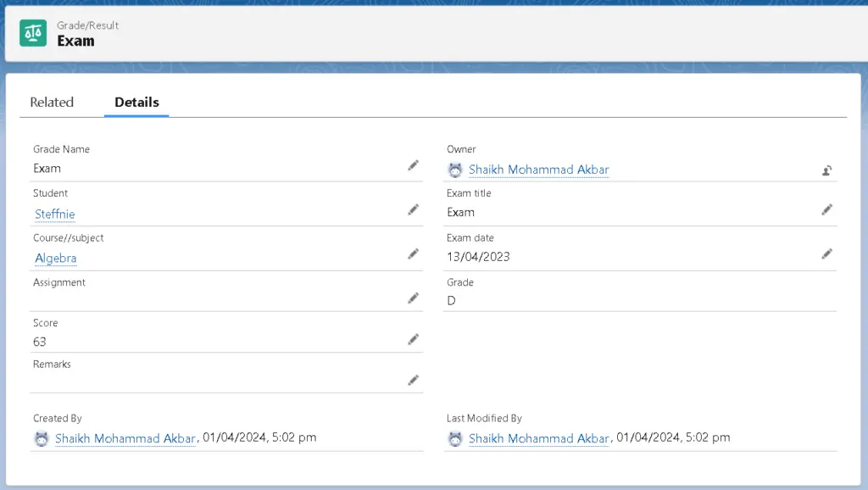Click the Owner avatar icon
Image resolution: width=868 pixels, height=490 pixels.
click(456, 170)
